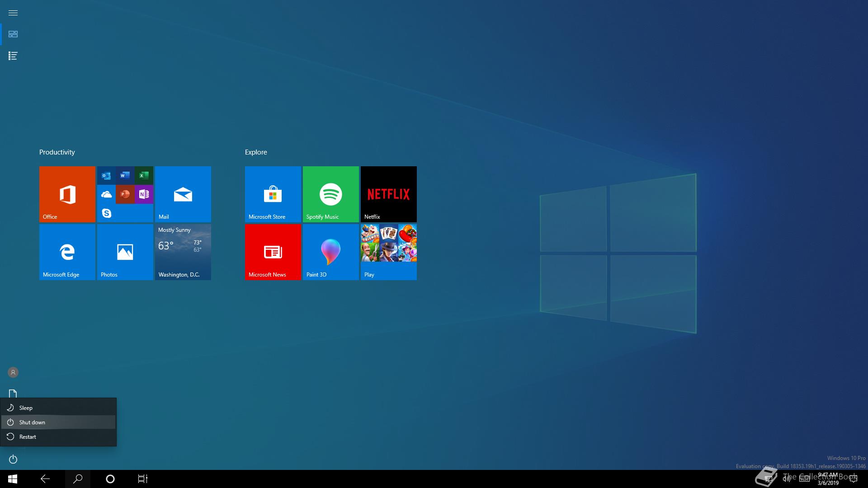Launch the Paint 3D tile
This screenshot has height=488, width=868.
click(x=331, y=252)
